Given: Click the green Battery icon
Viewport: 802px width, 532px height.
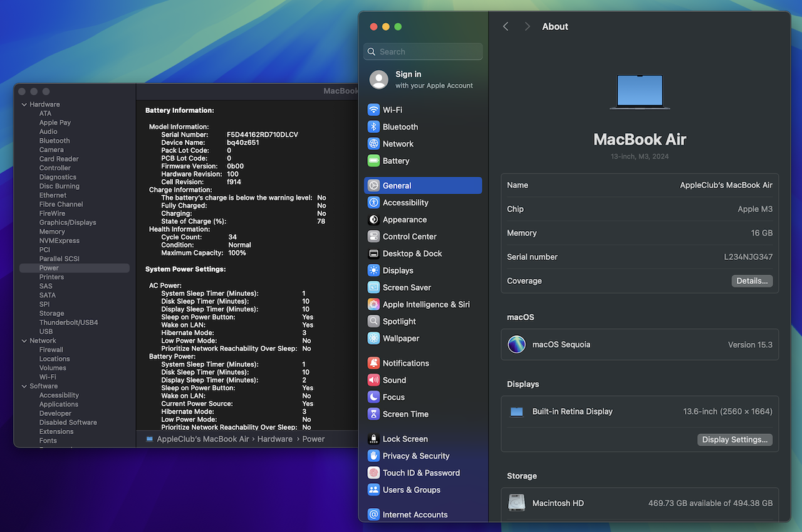Looking at the screenshot, I should coord(373,160).
